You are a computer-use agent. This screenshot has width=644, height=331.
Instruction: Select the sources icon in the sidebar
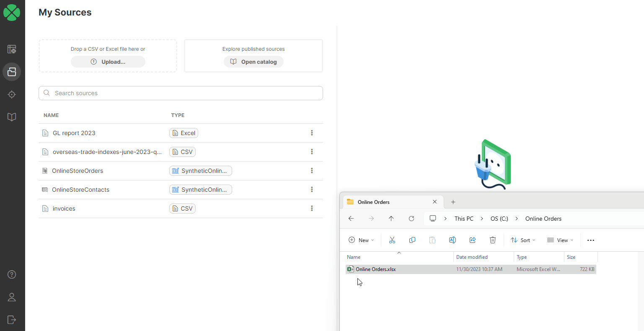pos(11,71)
